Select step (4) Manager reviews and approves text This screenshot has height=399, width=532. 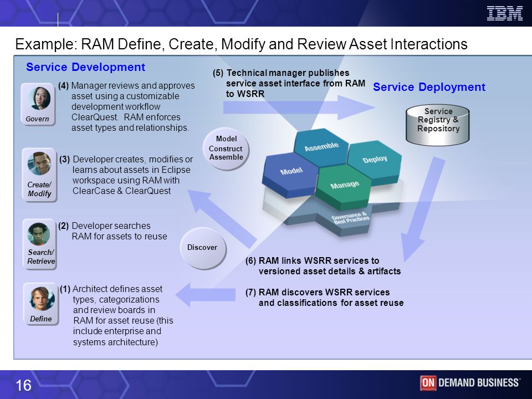(x=126, y=106)
